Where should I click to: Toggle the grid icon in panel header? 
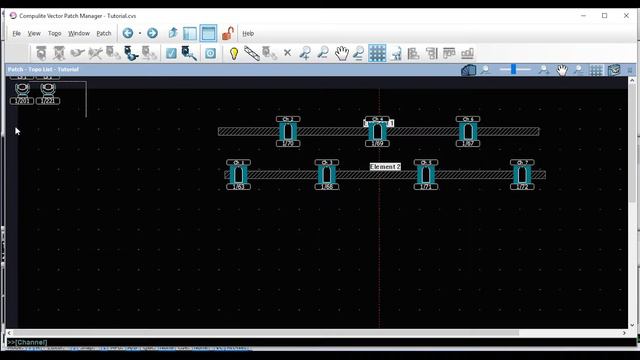click(596, 71)
